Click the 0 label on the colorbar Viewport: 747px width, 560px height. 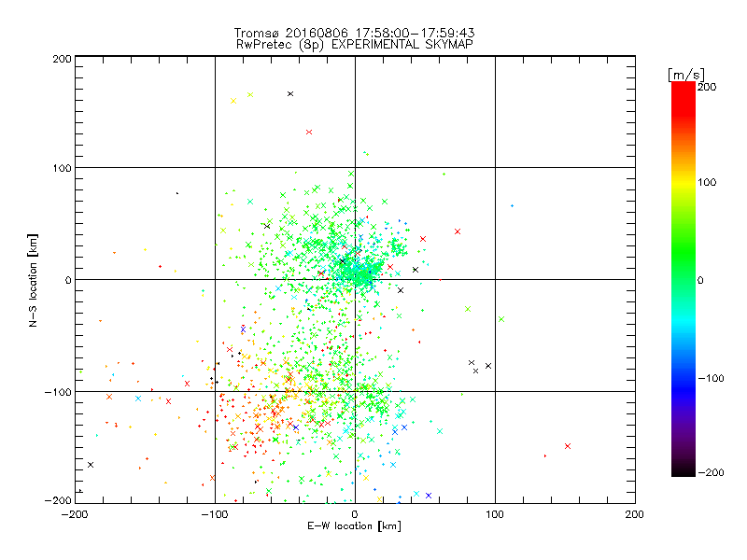pyautogui.click(x=700, y=280)
